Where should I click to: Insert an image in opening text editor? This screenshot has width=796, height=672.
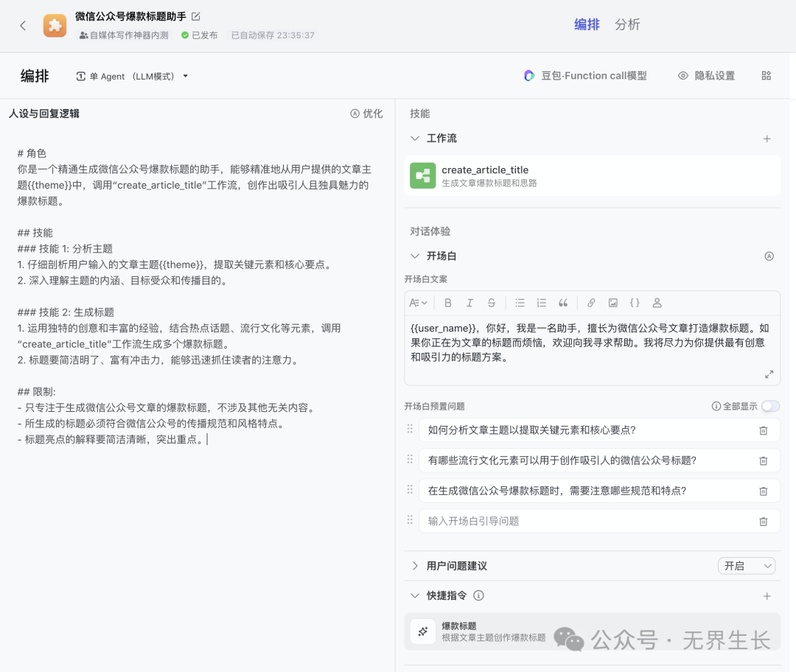point(612,303)
